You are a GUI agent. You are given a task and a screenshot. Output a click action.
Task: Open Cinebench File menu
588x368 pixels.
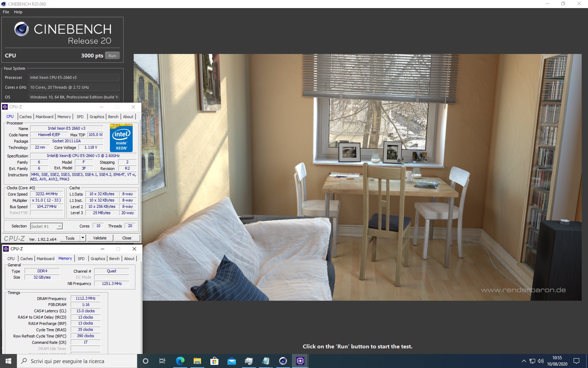[x=6, y=12]
